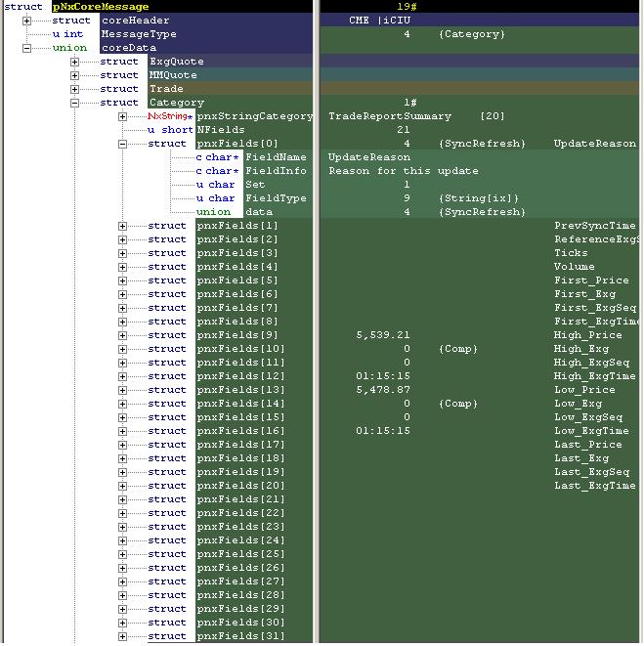Select the pnxFields[14] row label
Screen dimensions: 644x646
click(x=240, y=404)
